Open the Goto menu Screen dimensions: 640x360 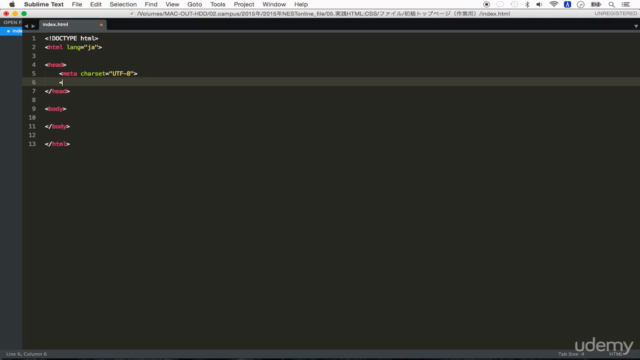tap(195, 4)
